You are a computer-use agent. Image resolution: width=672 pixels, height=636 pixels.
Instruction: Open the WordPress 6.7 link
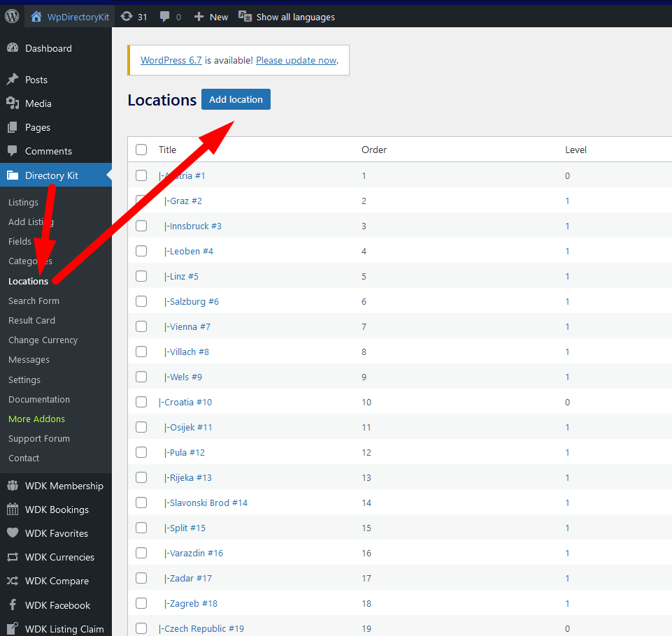tap(171, 60)
